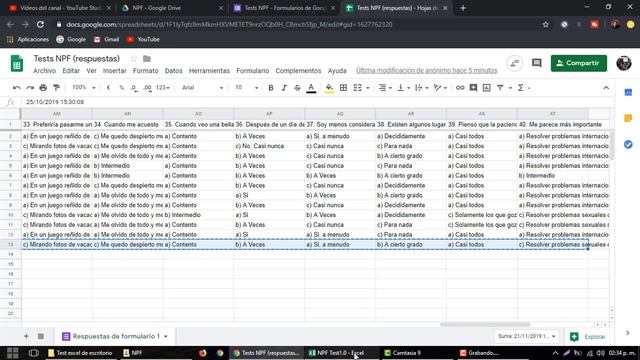
Task: Open the Arial font dropdown
Action: coord(202,88)
